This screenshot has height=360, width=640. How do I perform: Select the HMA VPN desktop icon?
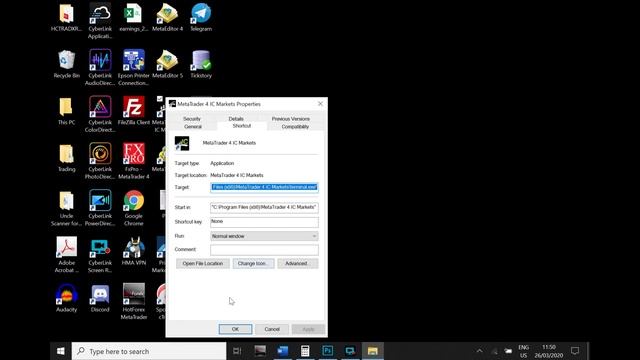(133, 251)
